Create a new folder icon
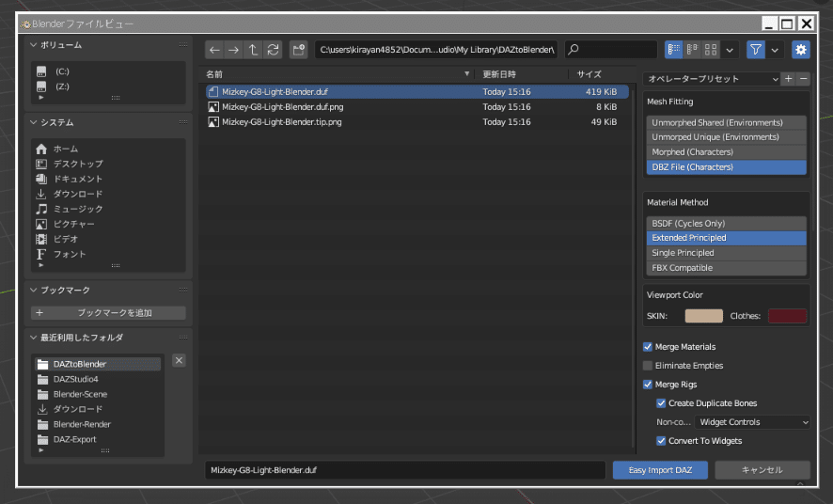Screen dimensions: 833x504 pos(299,50)
